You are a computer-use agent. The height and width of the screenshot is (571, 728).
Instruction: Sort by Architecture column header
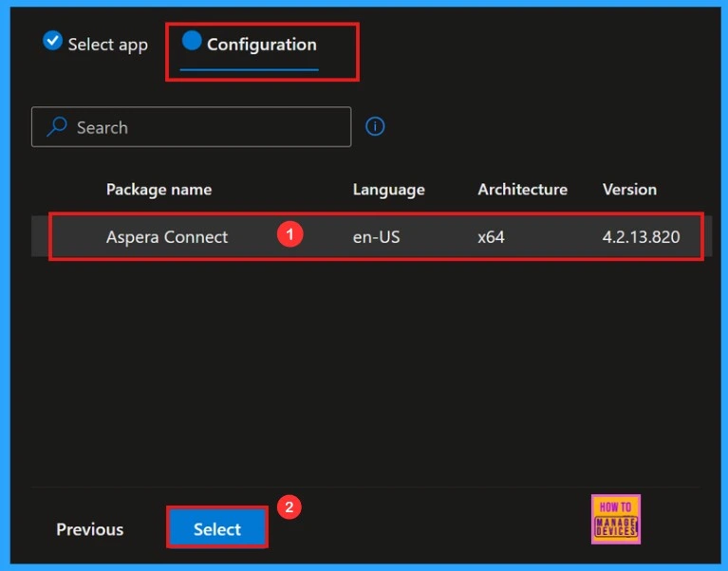[x=522, y=190]
